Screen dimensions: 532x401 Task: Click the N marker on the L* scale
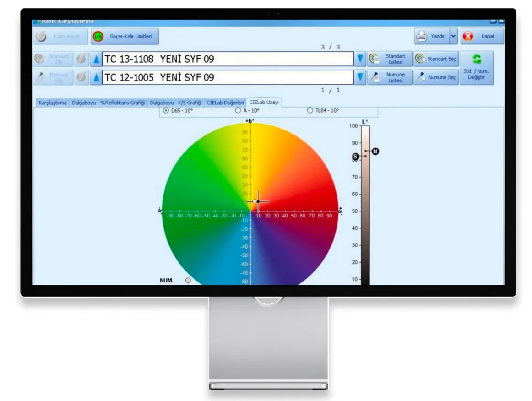pyautogui.click(x=375, y=152)
